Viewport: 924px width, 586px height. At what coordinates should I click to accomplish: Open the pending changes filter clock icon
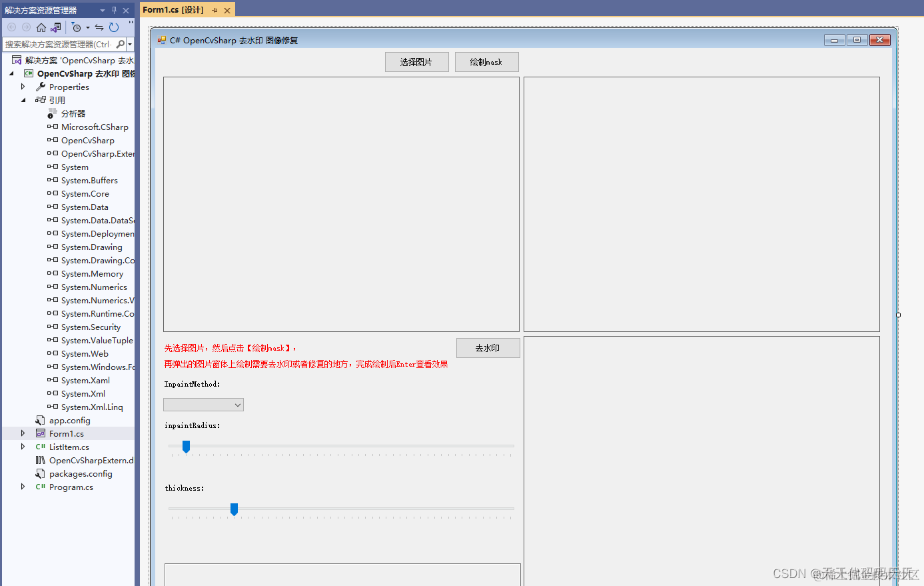pos(77,27)
